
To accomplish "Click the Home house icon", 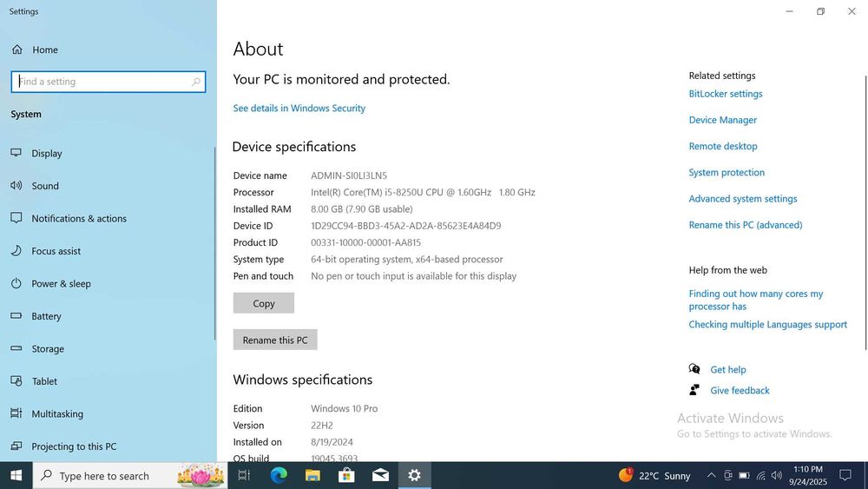I will 17,50.
